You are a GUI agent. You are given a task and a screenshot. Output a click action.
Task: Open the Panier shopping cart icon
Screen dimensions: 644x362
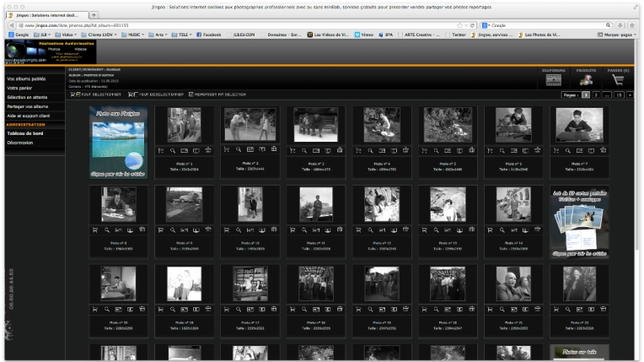618,80
